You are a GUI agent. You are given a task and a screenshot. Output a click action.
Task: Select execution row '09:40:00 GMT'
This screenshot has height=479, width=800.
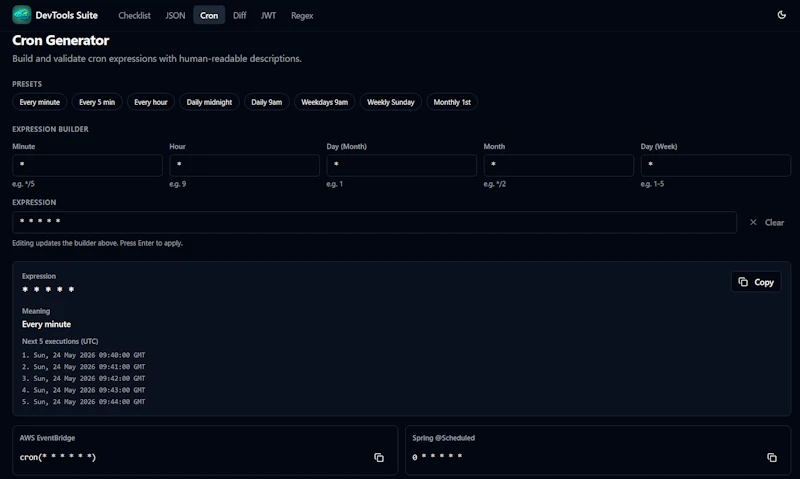click(84, 355)
